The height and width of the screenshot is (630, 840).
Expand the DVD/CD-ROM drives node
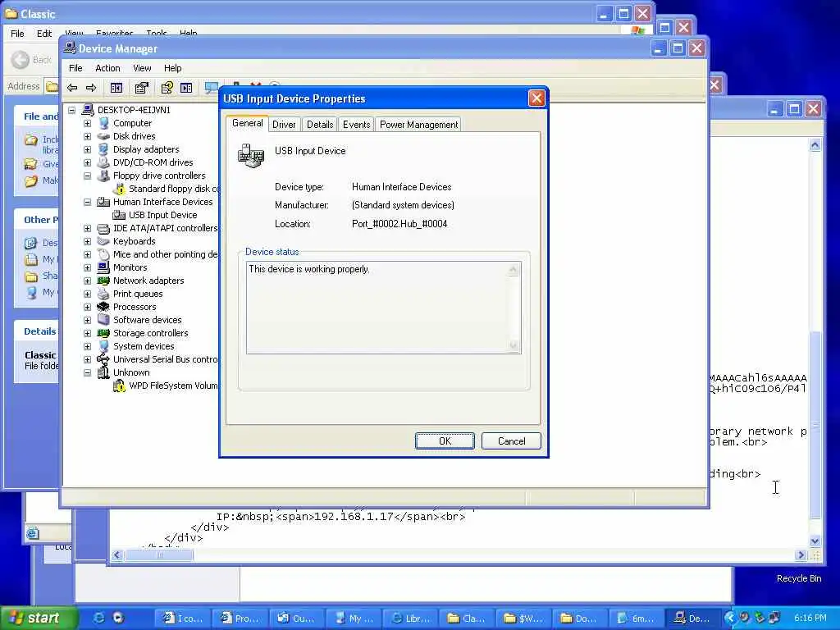pos(87,162)
